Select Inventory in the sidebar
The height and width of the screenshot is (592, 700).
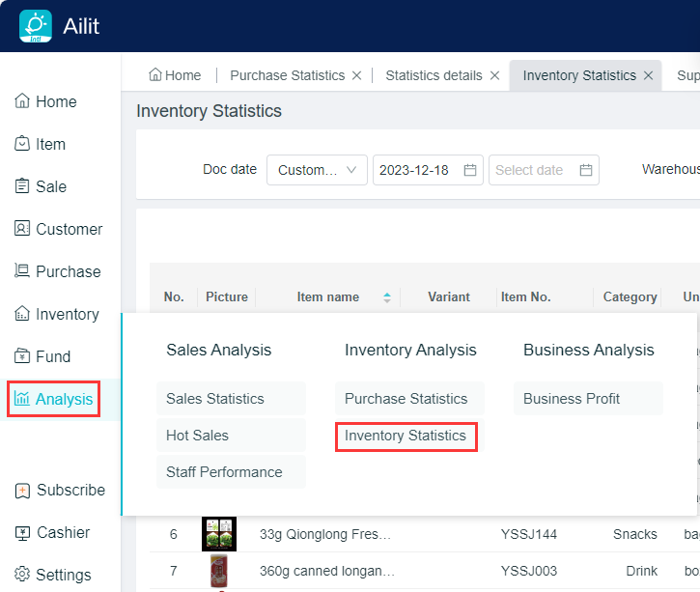[56, 314]
